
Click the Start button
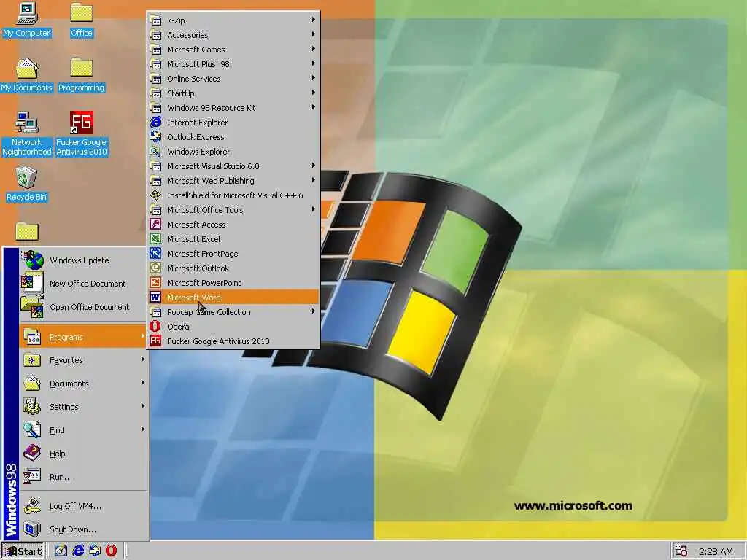point(23,551)
